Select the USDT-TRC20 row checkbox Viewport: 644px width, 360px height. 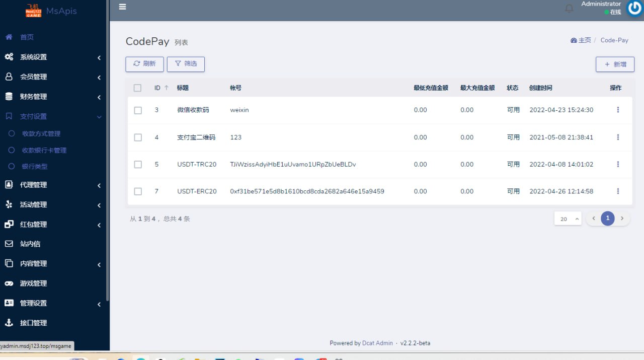click(x=138, y=165)
